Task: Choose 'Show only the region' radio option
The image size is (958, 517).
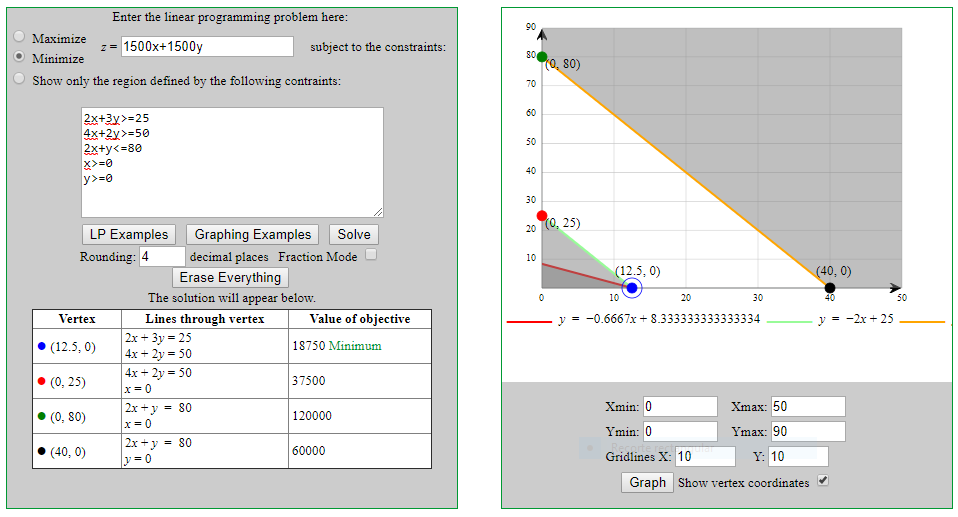Action: (x=19, y=79)
